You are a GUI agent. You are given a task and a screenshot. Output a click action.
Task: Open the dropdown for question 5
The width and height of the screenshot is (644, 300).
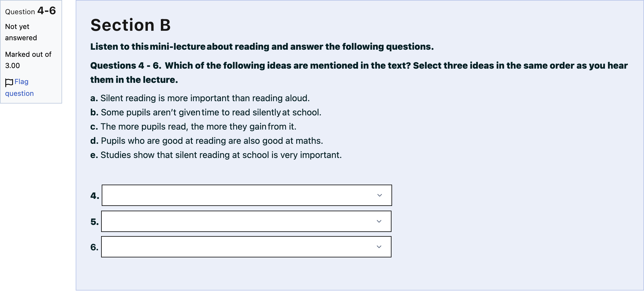(246, 221)
